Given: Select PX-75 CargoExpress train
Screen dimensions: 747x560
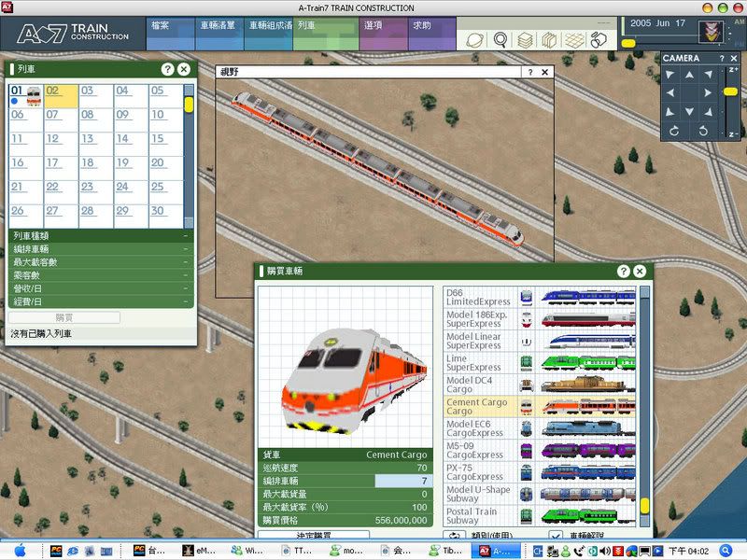Looking at the screenshot, I should point(540,472).
